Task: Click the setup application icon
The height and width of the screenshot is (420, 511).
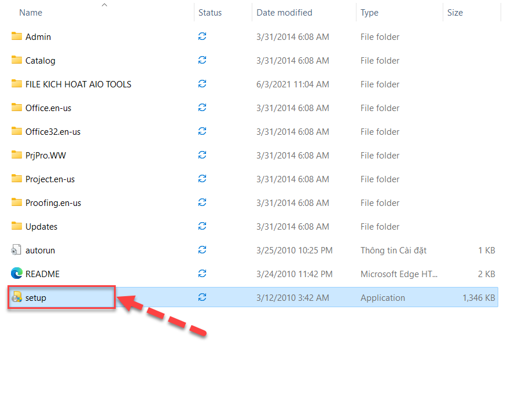Action: click(16, 297)
